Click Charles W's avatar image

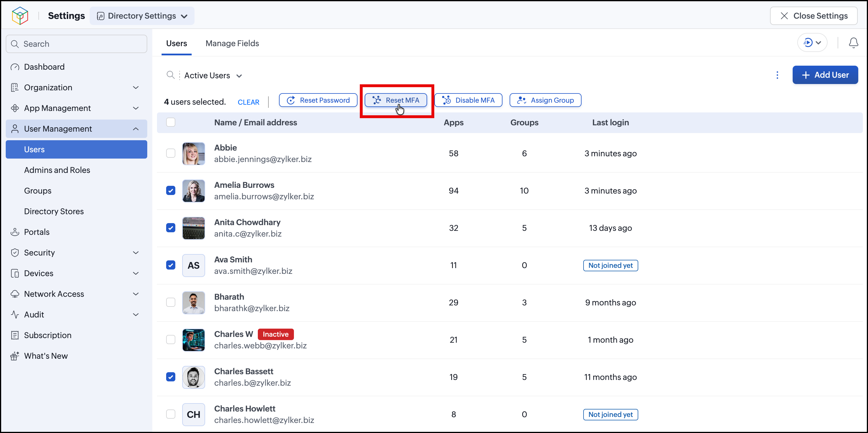coord(193,340)
